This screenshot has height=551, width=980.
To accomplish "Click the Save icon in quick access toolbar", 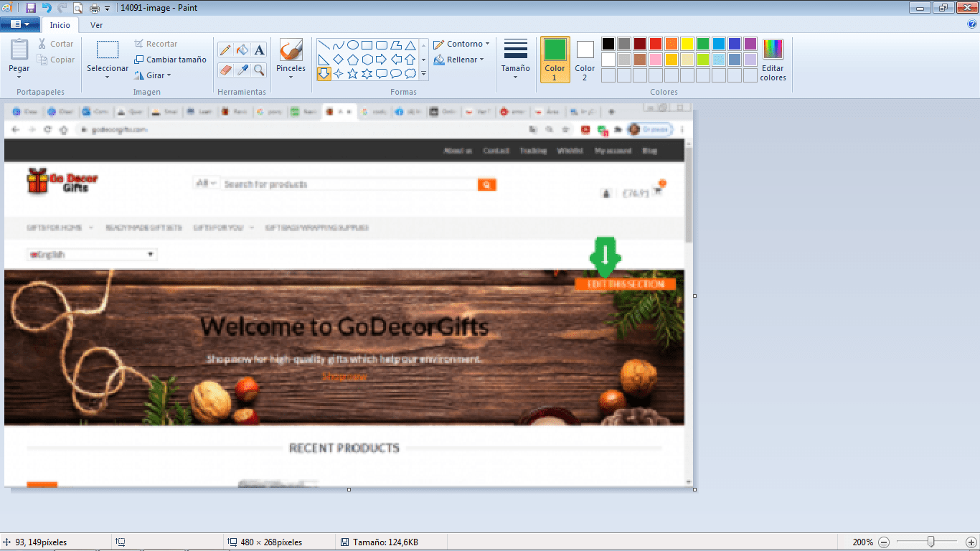I will coord(30,8).
